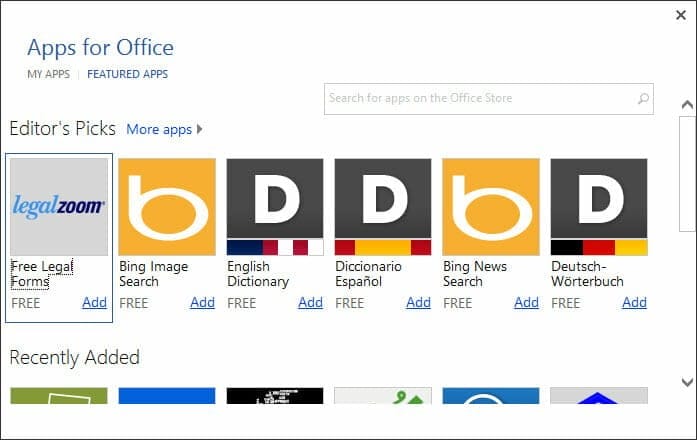Add the Bing Image Search app
Viewport: 697px width, 440px height.
pos(202,303)
